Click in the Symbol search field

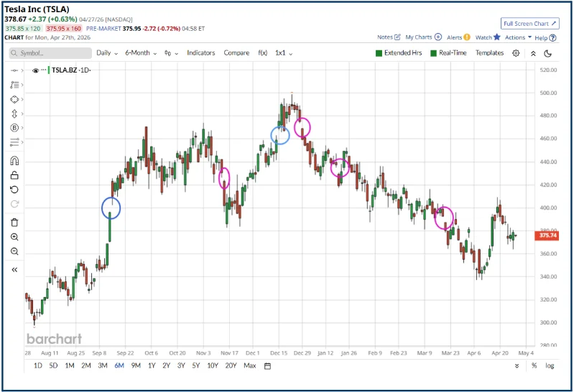pos(50,53)
